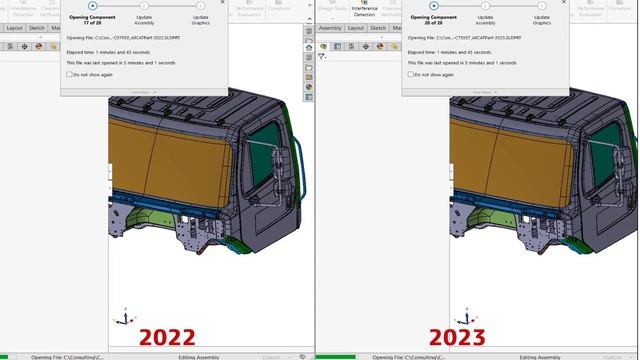Click 'Editing Assembly' in 2022 status bar
Image resolution: width=640 pixels, height=360 pixels.
199,357
